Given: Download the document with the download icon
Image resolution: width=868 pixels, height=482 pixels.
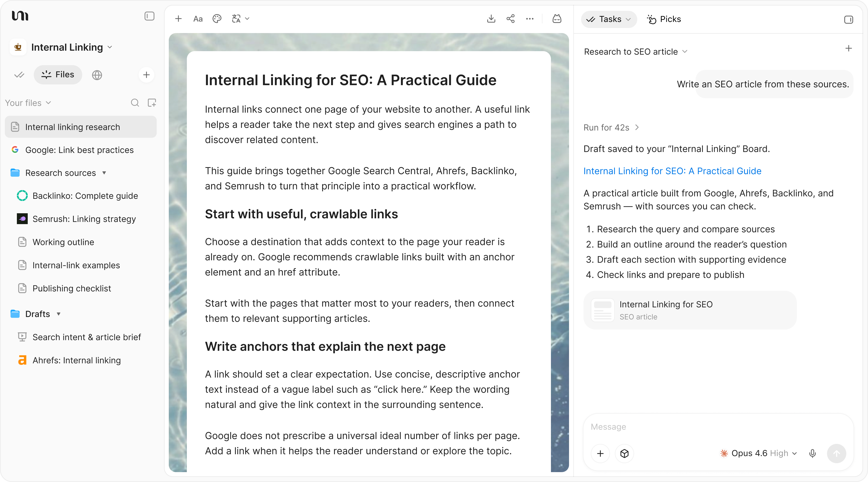Looking at the screenshot, I should click(x=491, y=19).
